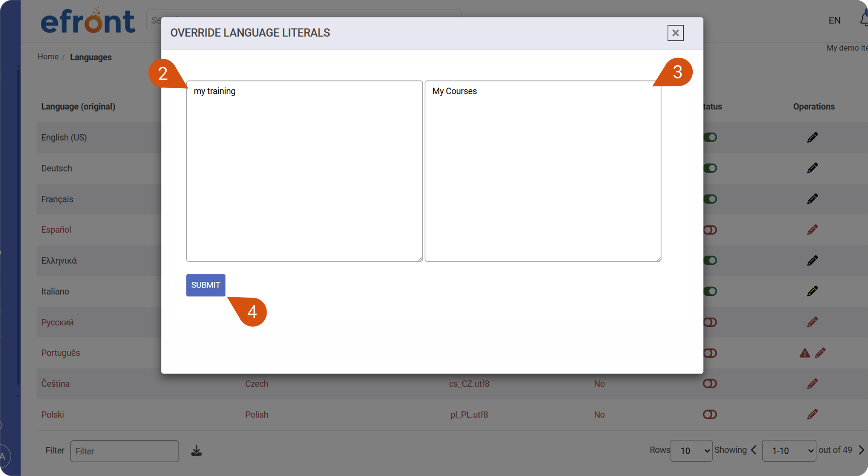868x476 pixels.
Task: Go to Home breadcrumb
Action: pos(48,57)
